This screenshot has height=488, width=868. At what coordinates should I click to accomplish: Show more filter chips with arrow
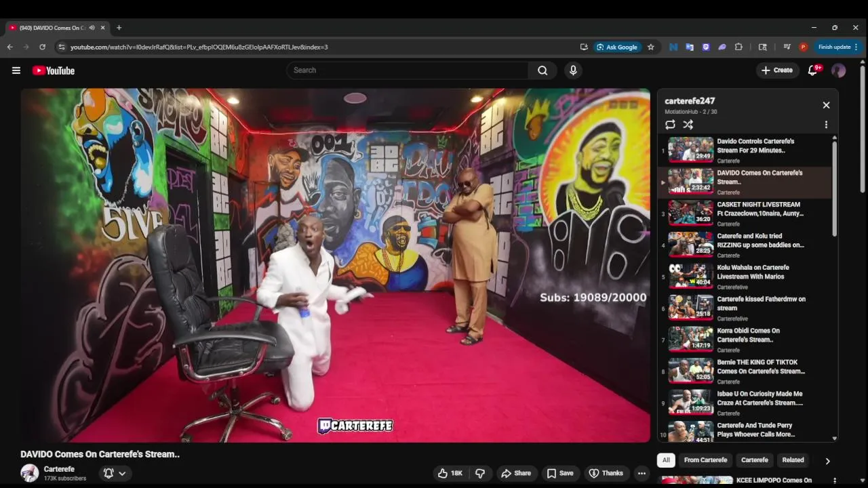[827, 461]
